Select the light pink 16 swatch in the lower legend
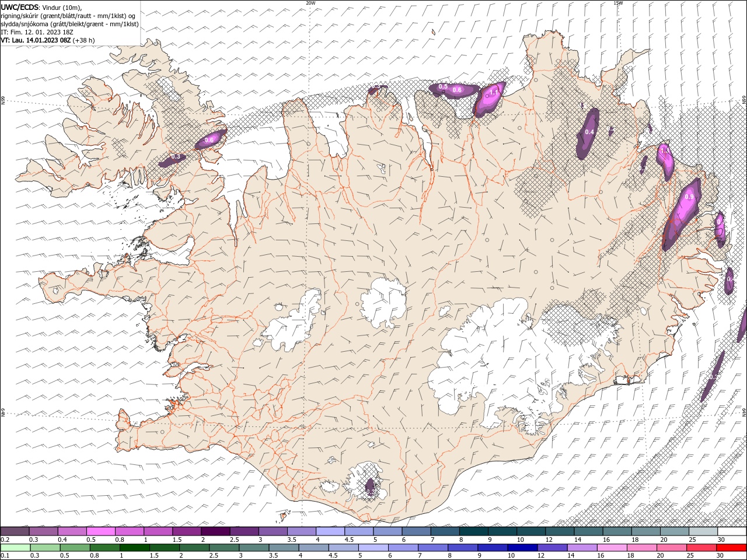The height and width of the screenshot is (560, 747). click(612, 548)
